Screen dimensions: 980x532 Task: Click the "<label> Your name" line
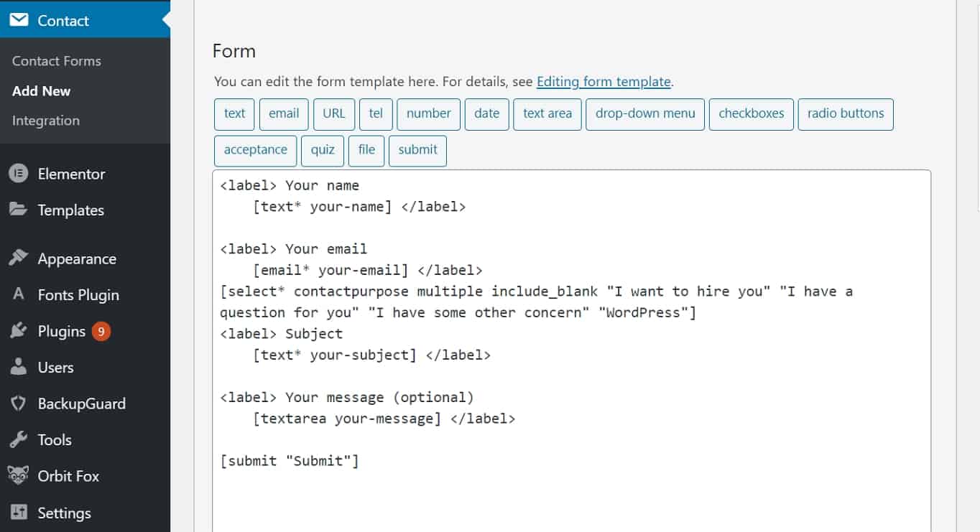tap(290, 185)
